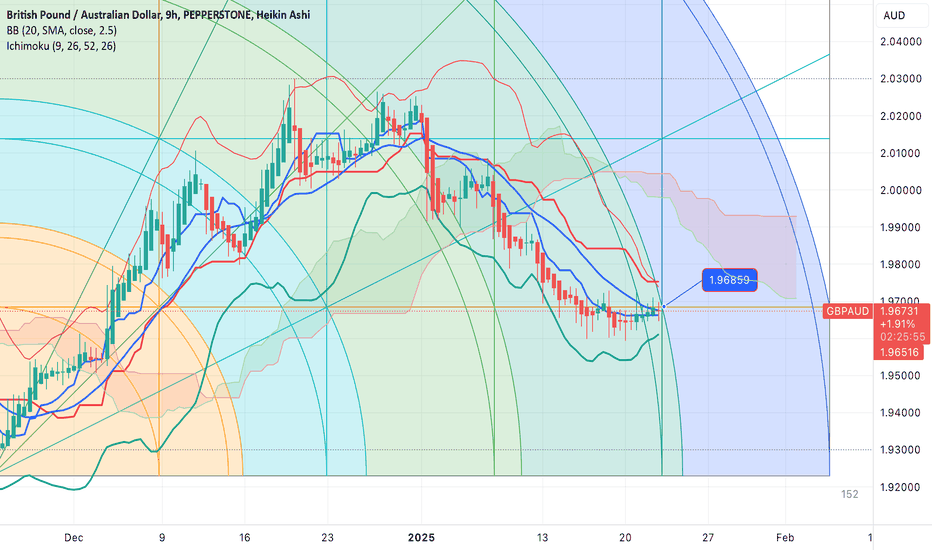Click the red 1.96731 current price label
The height and width of the screenshot is (550, 932).
tap(900, 311)
